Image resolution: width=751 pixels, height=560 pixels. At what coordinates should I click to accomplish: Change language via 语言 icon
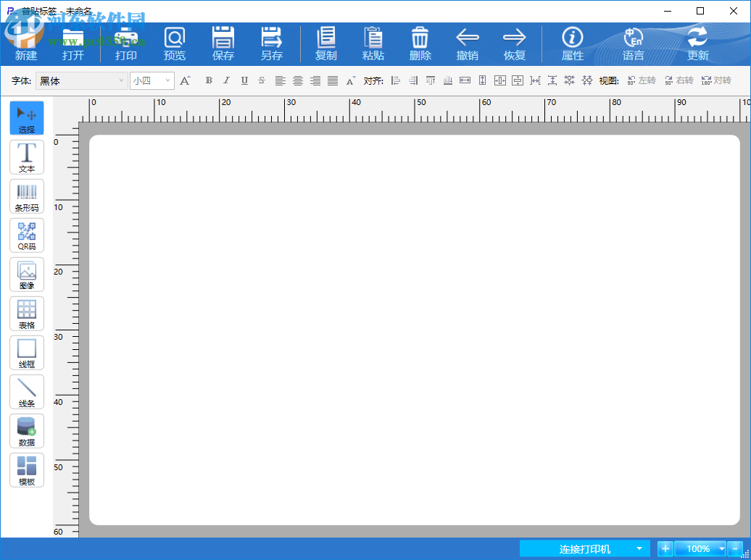click(x=633, y=44)
